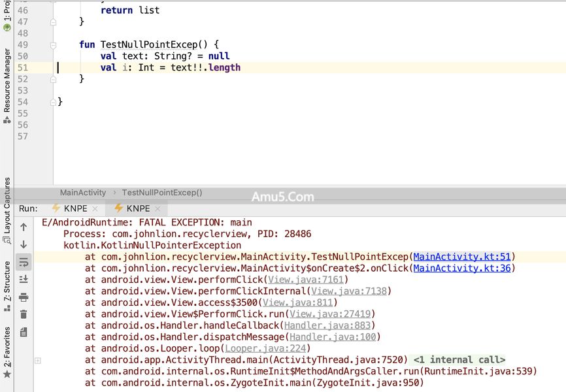The width and height of the screenshot is (566, 392).
Task: Click the fold-end marker on line 47
Action: pyautogui.click(x=53, y=22)
